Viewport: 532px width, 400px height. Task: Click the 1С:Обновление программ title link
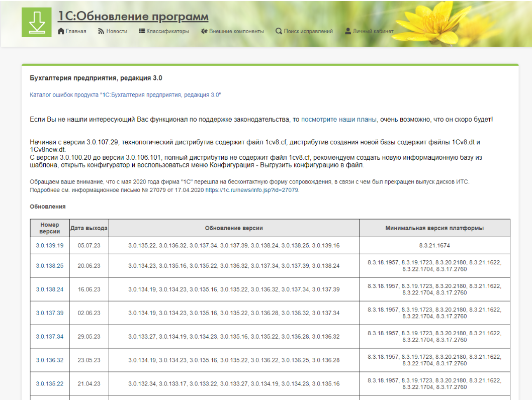point(133,16)
